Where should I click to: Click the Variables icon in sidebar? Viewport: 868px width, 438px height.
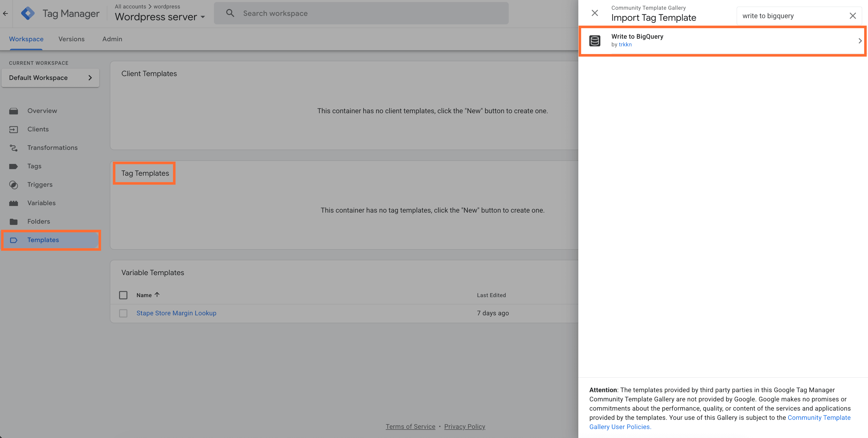(x=14, y=203)
